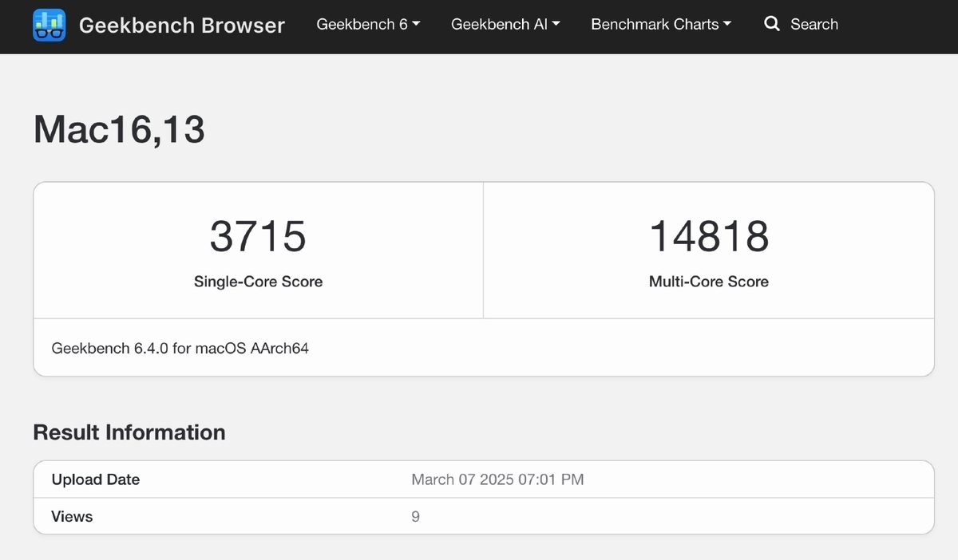Open the Search link in navbar
The width and height of the screenshot is (958, 560).
pyautogui.click(x=814, y=24)
